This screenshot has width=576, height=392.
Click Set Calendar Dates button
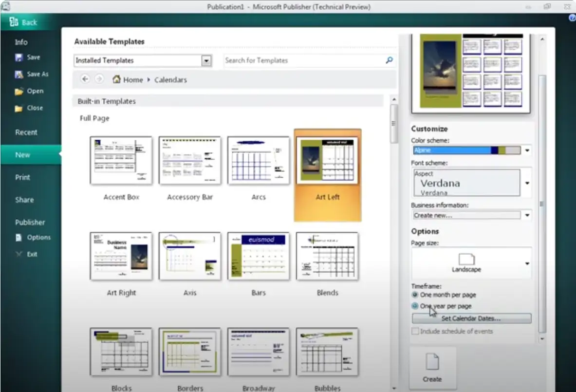tap(471, 318)
